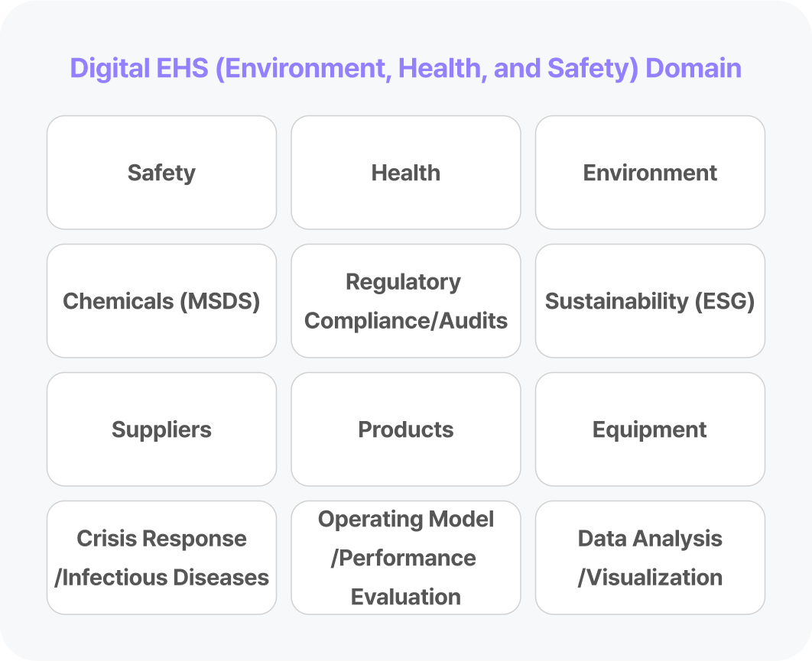Open the Data Analysis/Visualization card
Image resolution: width=812 pixels, height=661 pixels.
point(650,558)
